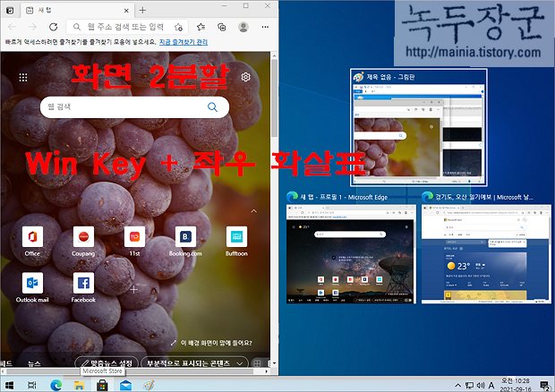Open the app launcher grid icon

[23, 78]
